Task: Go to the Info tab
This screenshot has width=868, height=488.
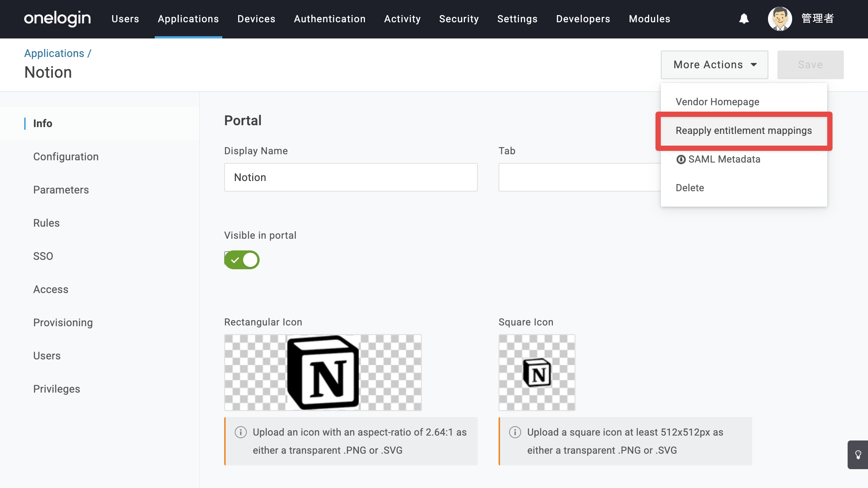Action: pyautogui.click(x=100, y=124)
